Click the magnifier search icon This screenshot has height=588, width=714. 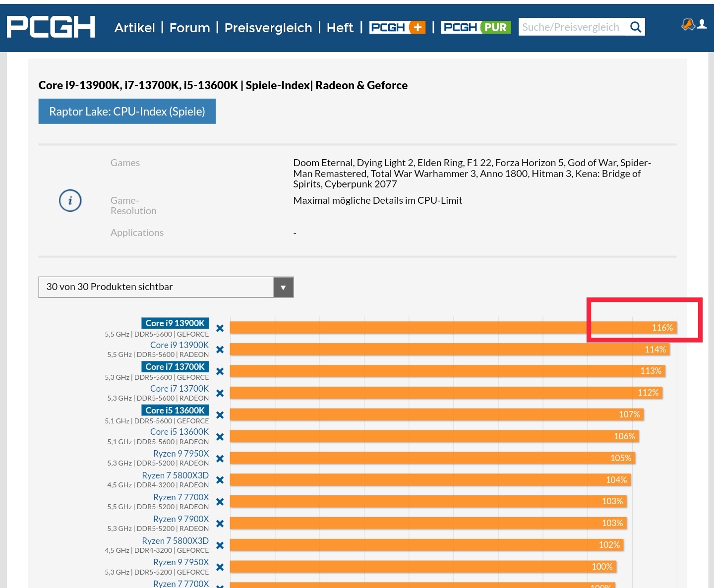tap(636, 27)
